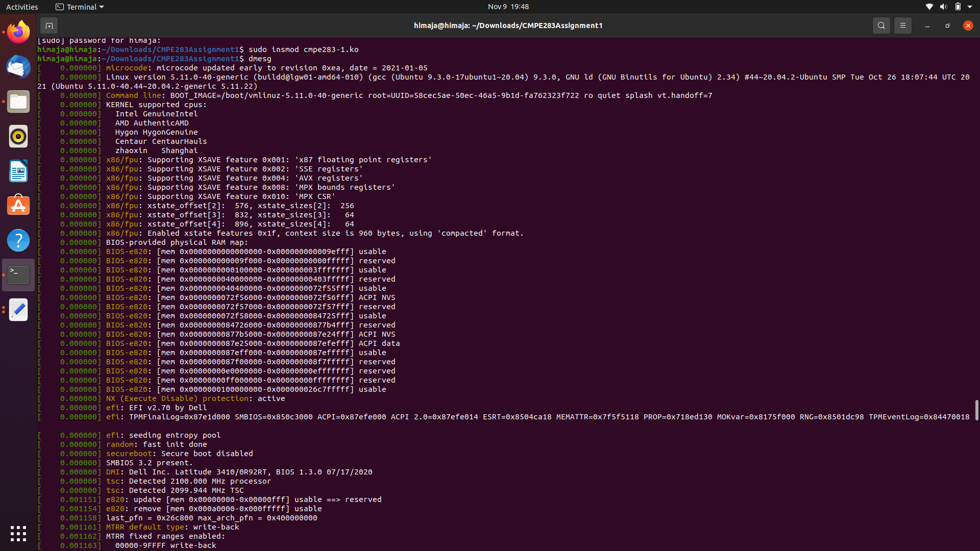Click the 'NX (Execute Disable) protection' line
The width and height of the screenshot is (980, 551).
click(x=195, y=398)
